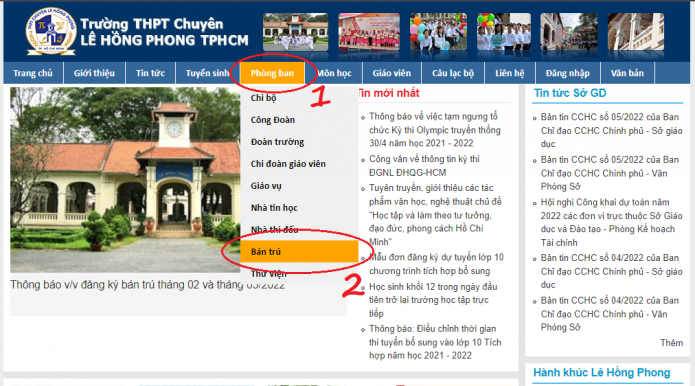Viewport: 695px width, 386px height.
Task: Open the Giáo viên menu
Action: coord(392,73)
